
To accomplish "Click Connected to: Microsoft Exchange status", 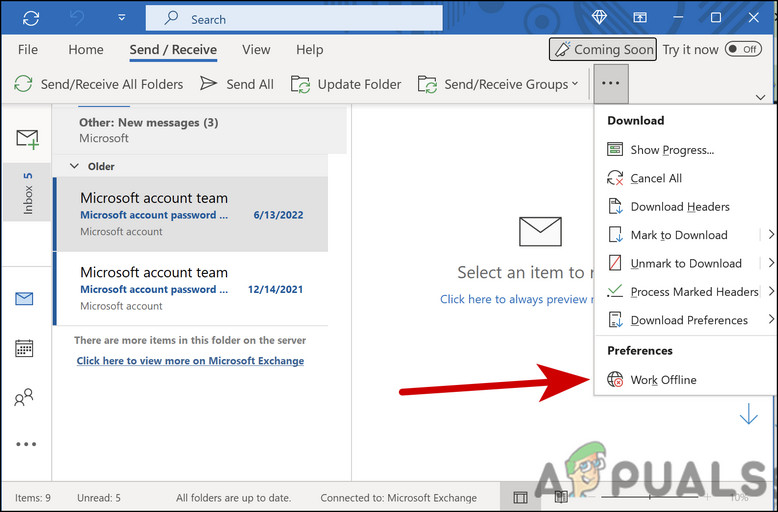I will point(398,498).
